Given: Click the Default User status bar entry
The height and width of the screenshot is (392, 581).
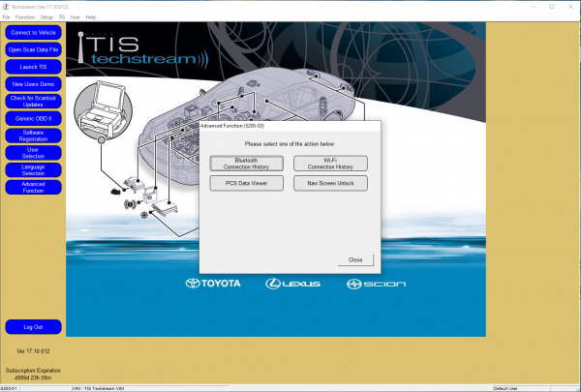Looking at the screenshot, I should pyautogui.click(x=505, y=389).
